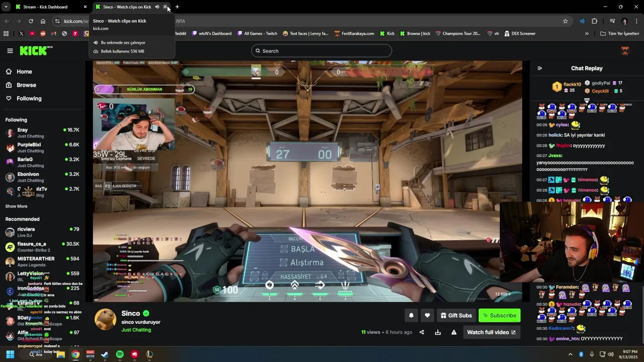Follow Sinco with heart button
644x362 pixels.
click(x=427, y=315)
